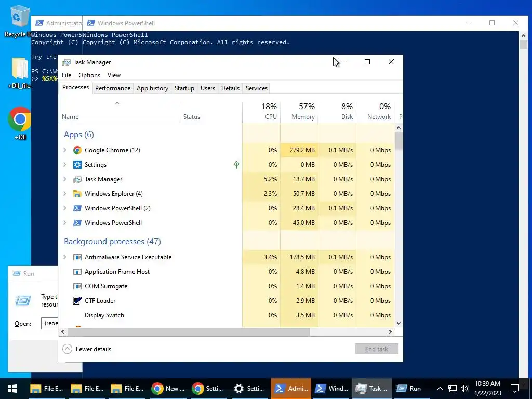This screenshot has width=532, height=399.
Task: Click the Open input field in Run dialog
Action: point(49,323)
